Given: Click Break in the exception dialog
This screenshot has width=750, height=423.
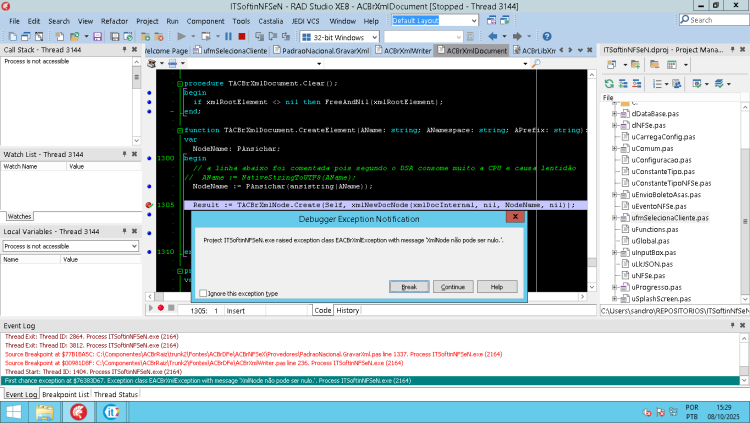Looking at the screenshot, I should pos(409,287).
